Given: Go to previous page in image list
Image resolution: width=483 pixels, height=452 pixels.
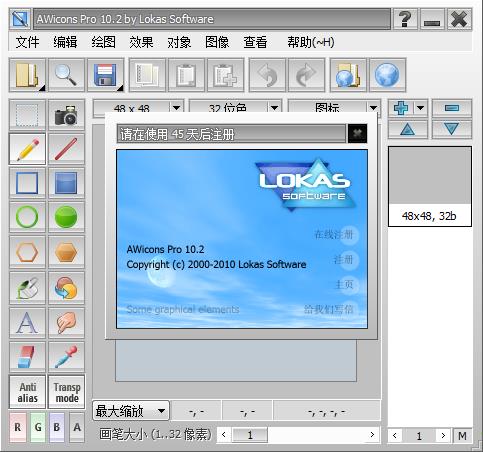Looking at the screenshot, I should (x=395, y=436).
